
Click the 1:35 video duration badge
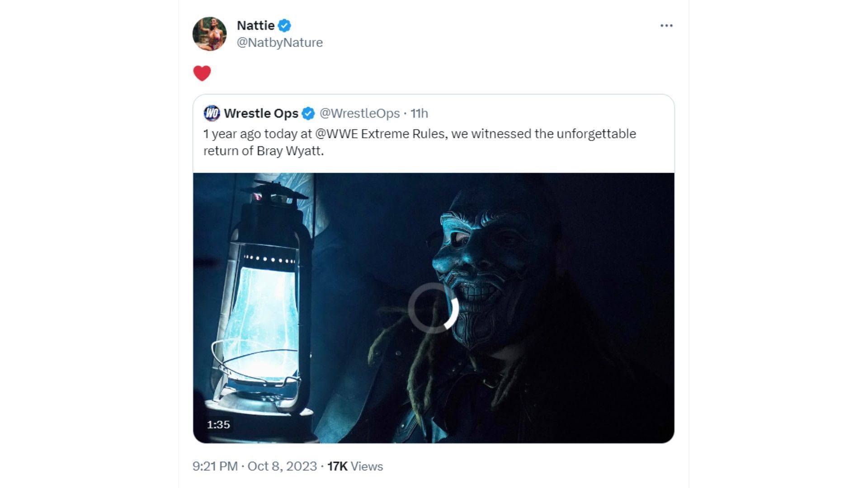click(x=218, y=425)
